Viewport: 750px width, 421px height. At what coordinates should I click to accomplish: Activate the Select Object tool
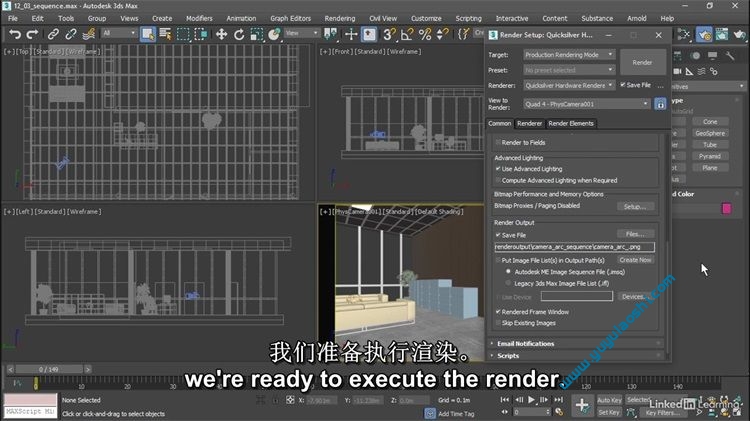point(148,34)
